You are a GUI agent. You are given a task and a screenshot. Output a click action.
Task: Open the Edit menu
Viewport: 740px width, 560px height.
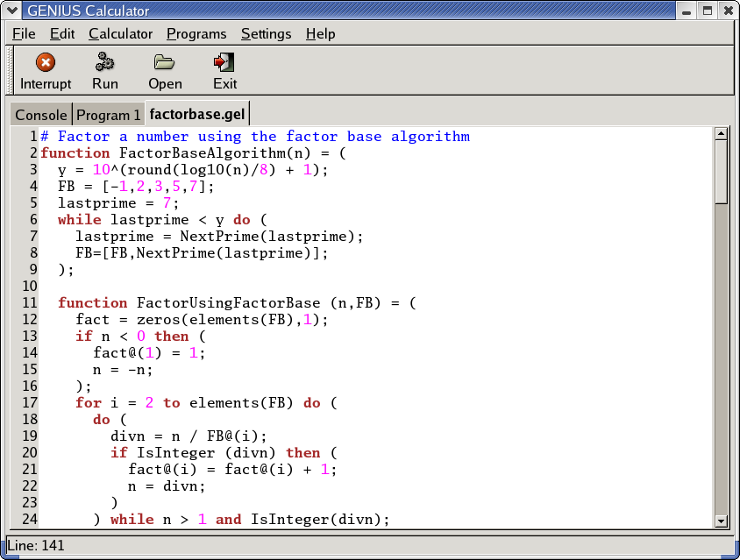tap(62, 34)
